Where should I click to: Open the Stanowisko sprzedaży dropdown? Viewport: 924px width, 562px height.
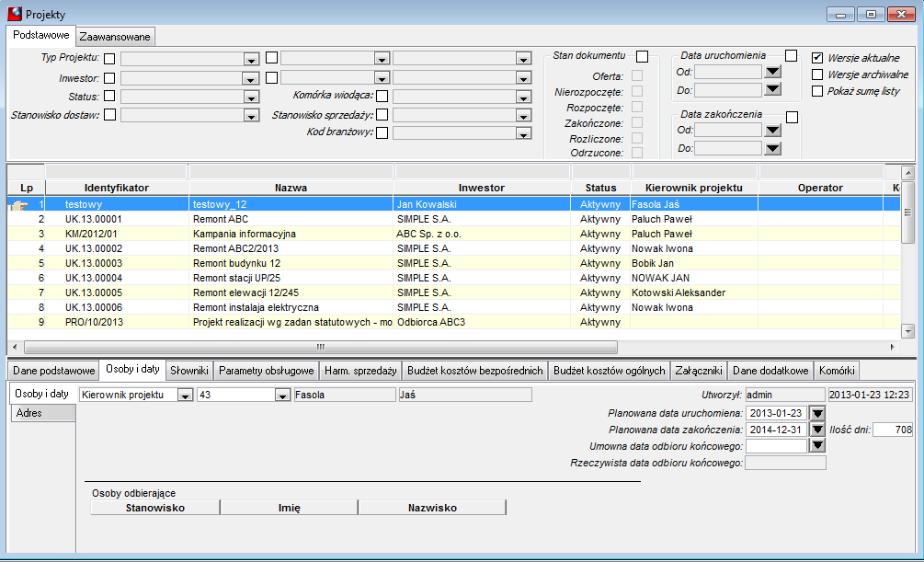[523, 116]
